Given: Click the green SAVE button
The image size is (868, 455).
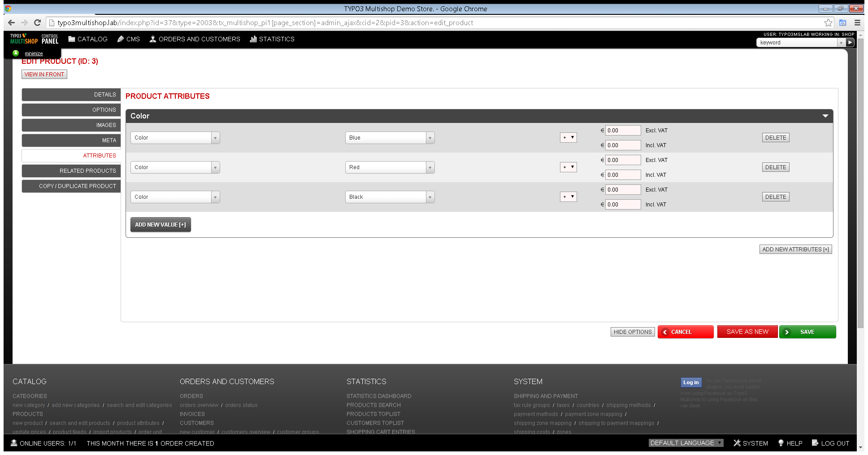Looking at the screenshot, I should [x=807, y=332].
